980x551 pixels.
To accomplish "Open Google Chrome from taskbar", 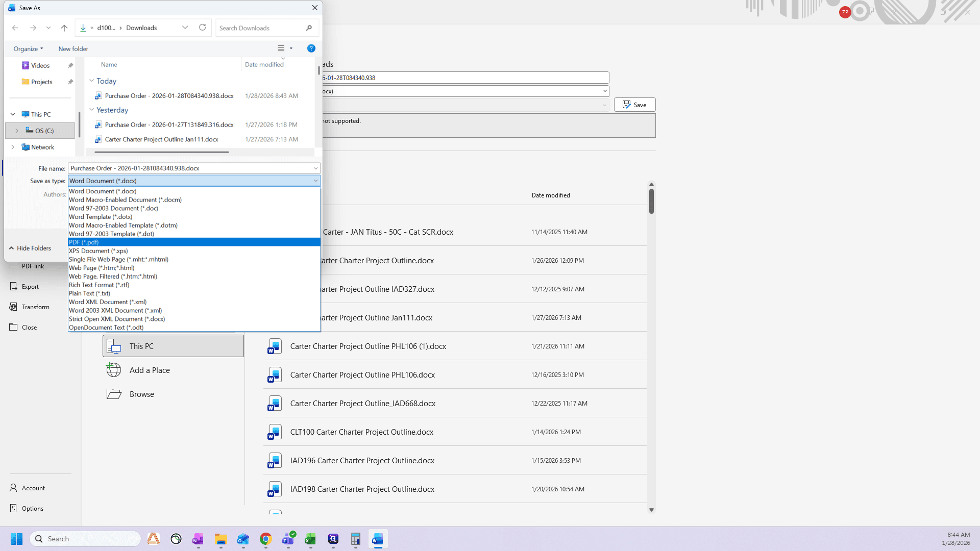I will tap(265, 539).
